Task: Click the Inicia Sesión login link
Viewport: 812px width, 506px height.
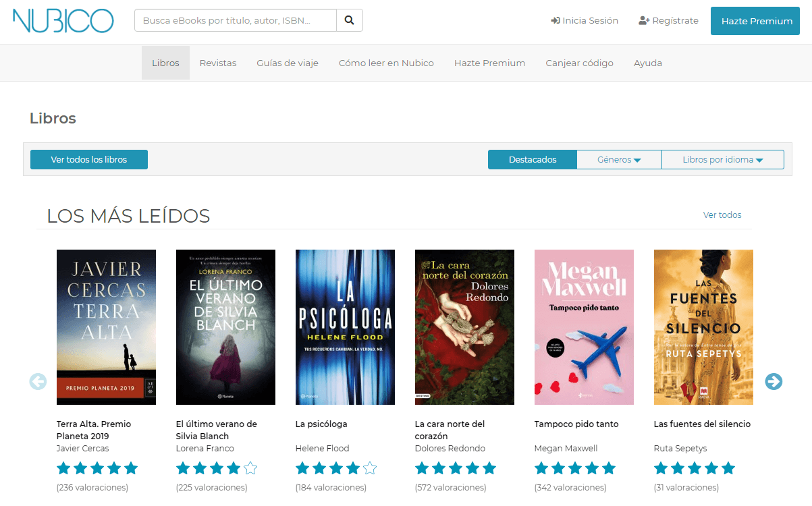Action: coord(585,21)
